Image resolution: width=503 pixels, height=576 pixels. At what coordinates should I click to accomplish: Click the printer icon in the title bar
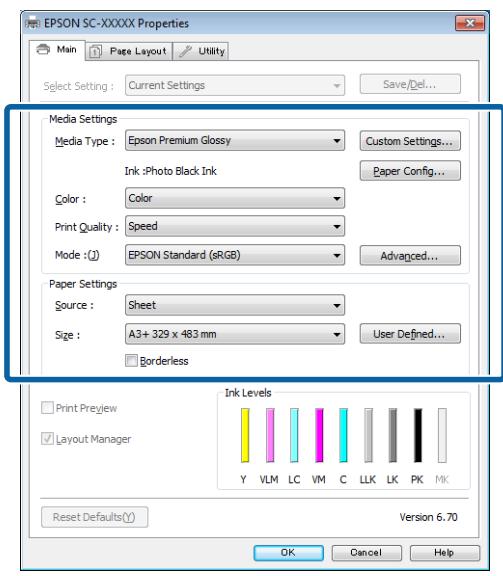(33, 23)
